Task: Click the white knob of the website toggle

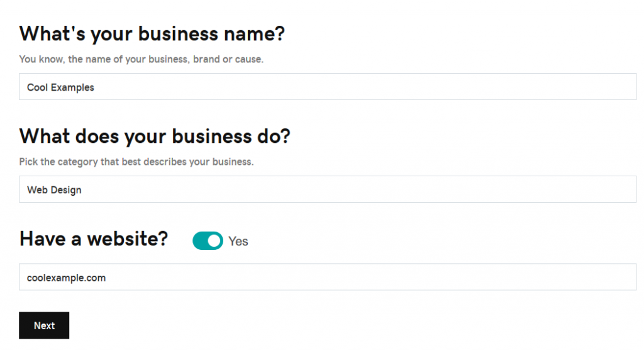Action: (214, 240)
